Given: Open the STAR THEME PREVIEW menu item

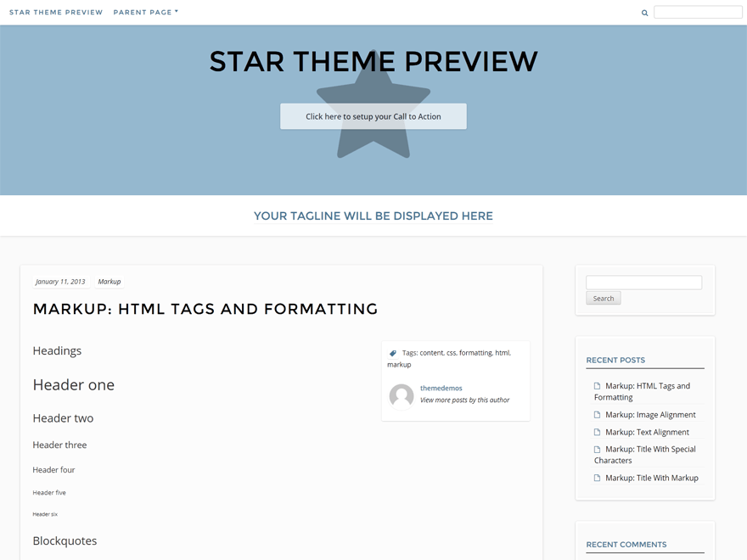Looking at the screenshot, I should (56, 12).
